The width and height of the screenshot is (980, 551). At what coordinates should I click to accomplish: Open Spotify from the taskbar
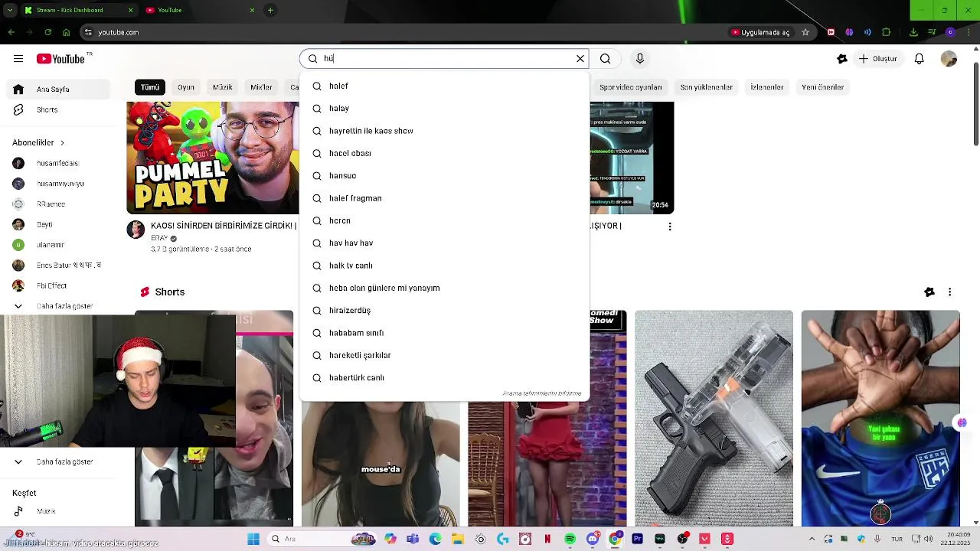(570, 540)
